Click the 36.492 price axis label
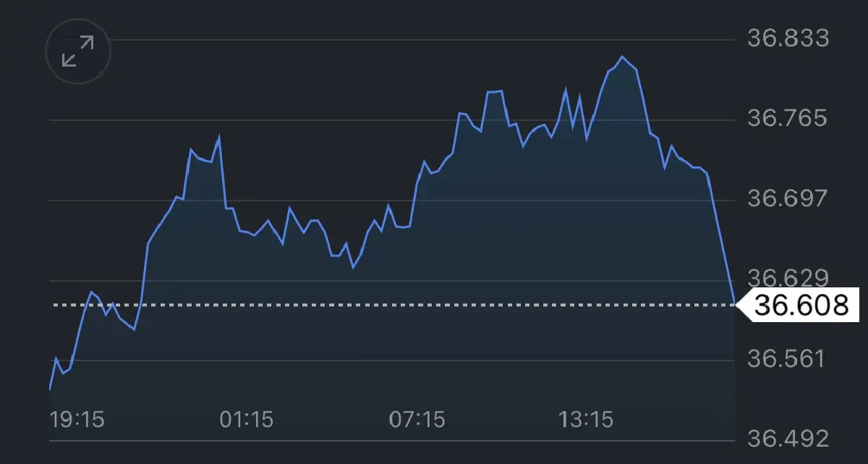The height and width of the screenshot is (464, 868). [x=788, y=439]
